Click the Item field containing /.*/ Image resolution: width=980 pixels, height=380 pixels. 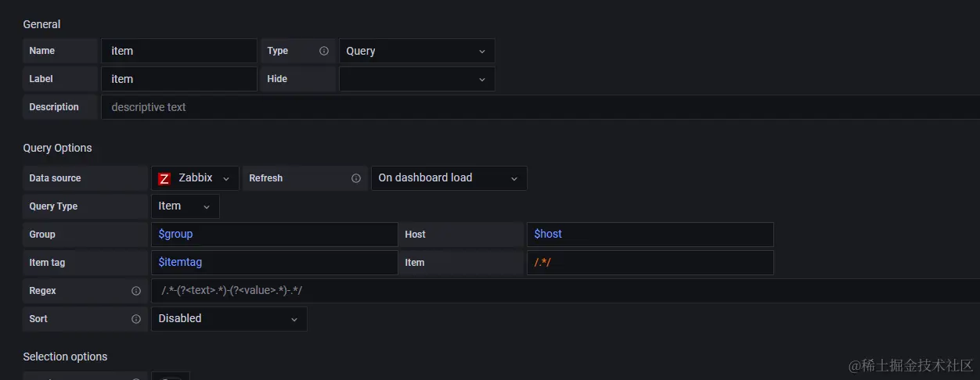coord(650,263)
